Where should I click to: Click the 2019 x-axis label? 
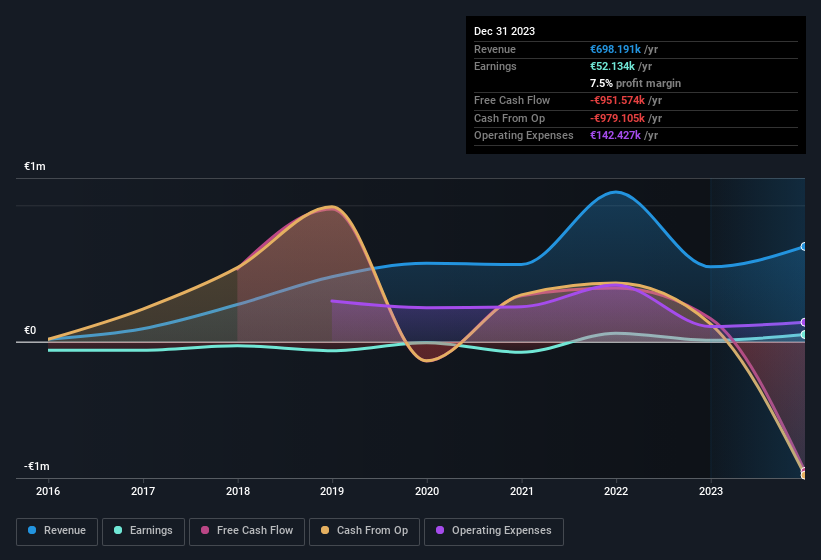[x=332, y=491]
